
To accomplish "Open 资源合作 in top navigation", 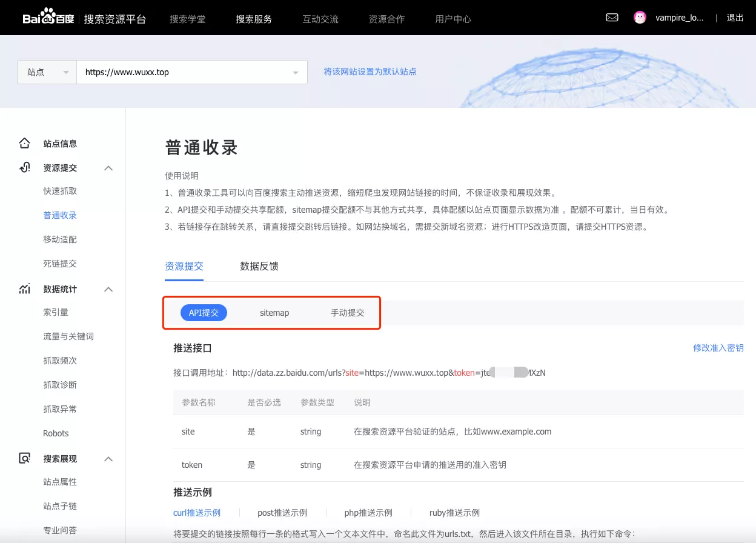I will [386, 19].
